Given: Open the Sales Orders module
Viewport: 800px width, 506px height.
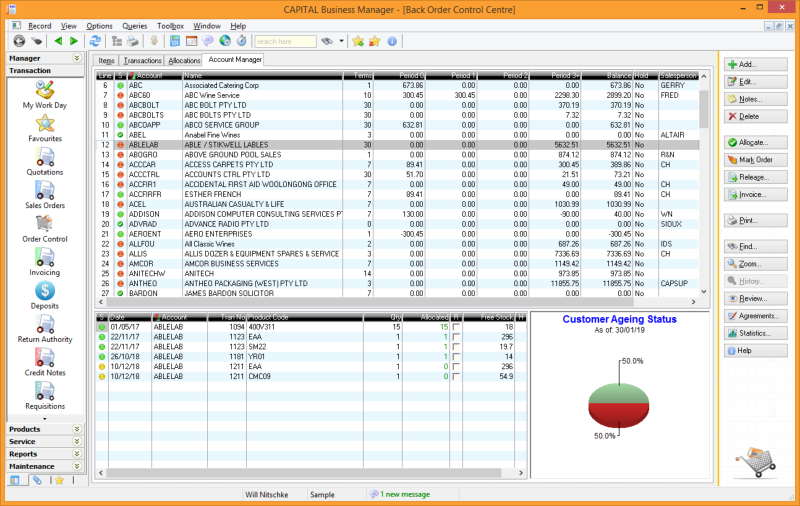Looking at the screenshot, I should coord(45,195).
